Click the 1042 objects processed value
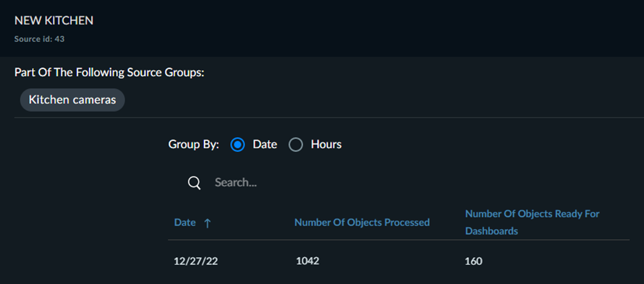This screenshot has width=644, height=284. click(307, 261)
